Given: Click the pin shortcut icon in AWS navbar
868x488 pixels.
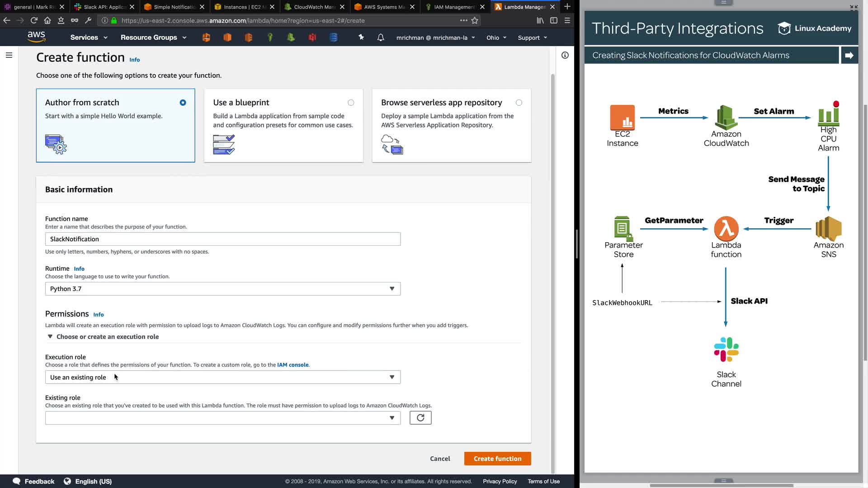Looking at the screenshot, I should click(361, 38).
